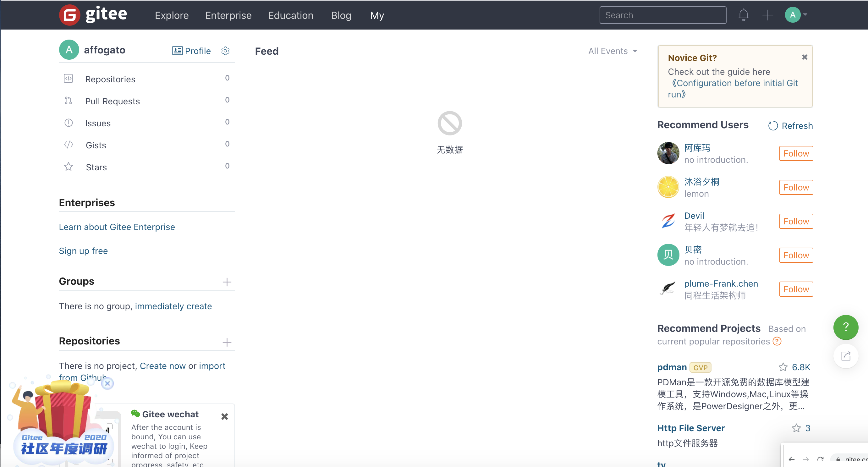Screen dimensions: 868x467
Task: Dismiss the 2020 survey gift banner
Action: [x=107, y=383]
